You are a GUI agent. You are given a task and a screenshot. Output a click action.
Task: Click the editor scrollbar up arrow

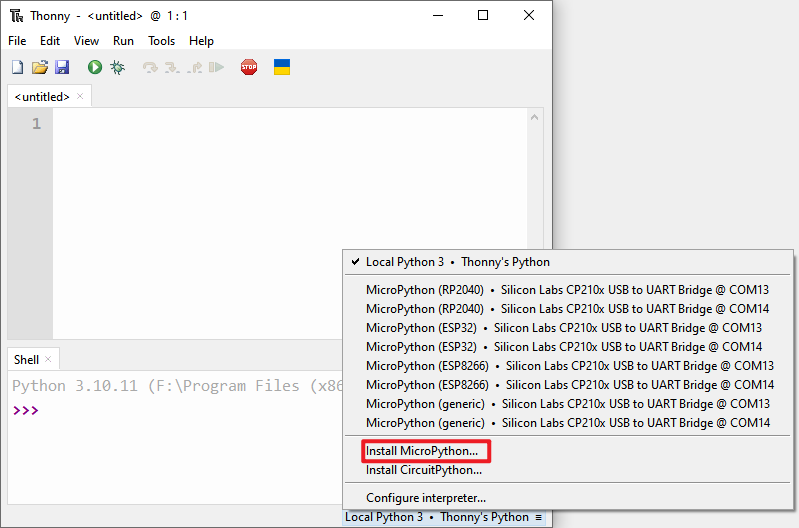[535, 117]
